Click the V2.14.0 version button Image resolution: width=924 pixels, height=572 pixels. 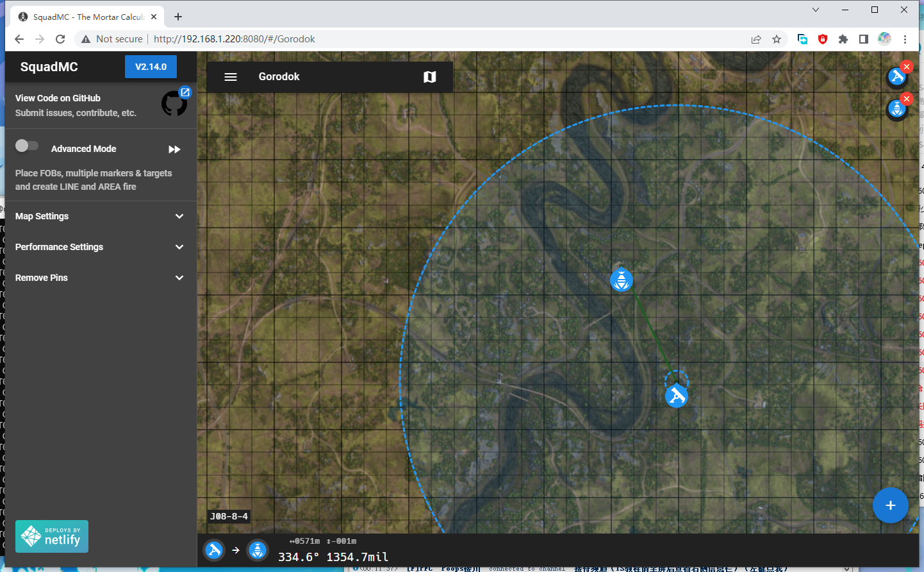click(151, 67)
